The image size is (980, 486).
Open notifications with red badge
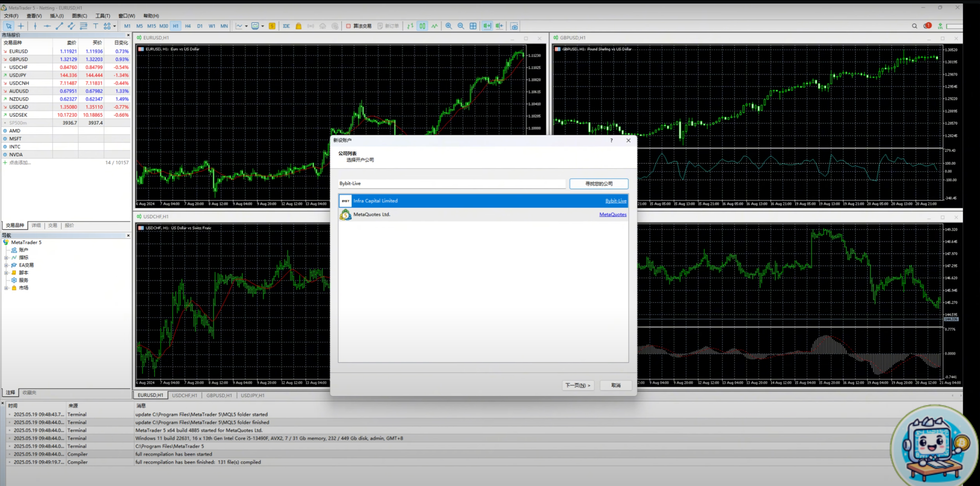pyautogui.click(x=927, y=26)
